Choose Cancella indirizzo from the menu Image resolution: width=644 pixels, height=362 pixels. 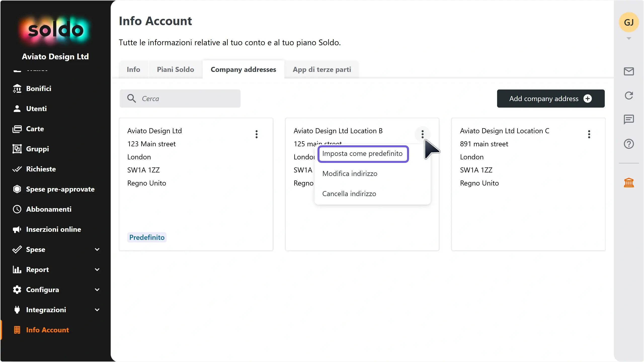pos(372,194)
